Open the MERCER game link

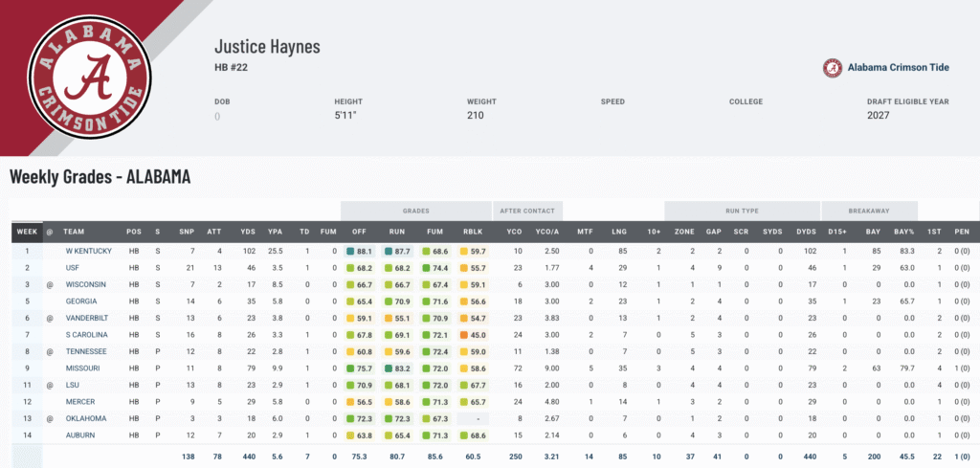pyautogui.click(x=80, y=402)
